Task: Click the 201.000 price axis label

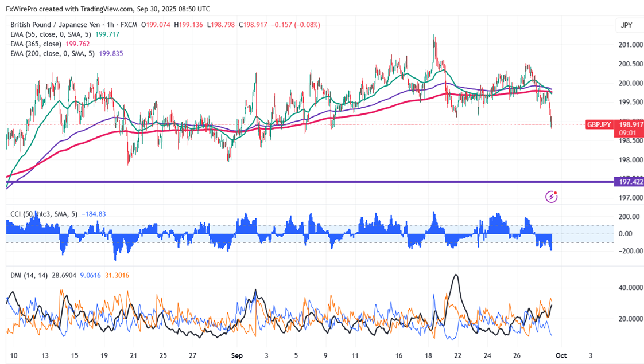Action: pos(630,45)
